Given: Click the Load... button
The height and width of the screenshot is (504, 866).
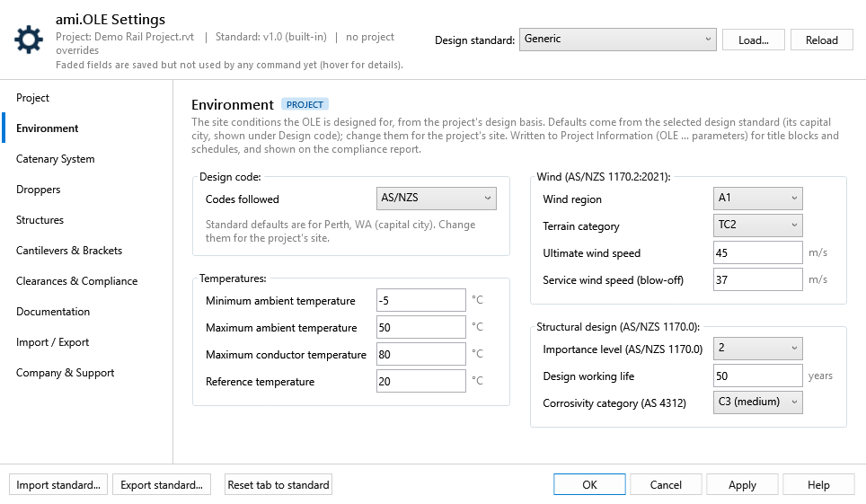Looking at the screenshot, I should pyautogui.click(x=754, y=40).
